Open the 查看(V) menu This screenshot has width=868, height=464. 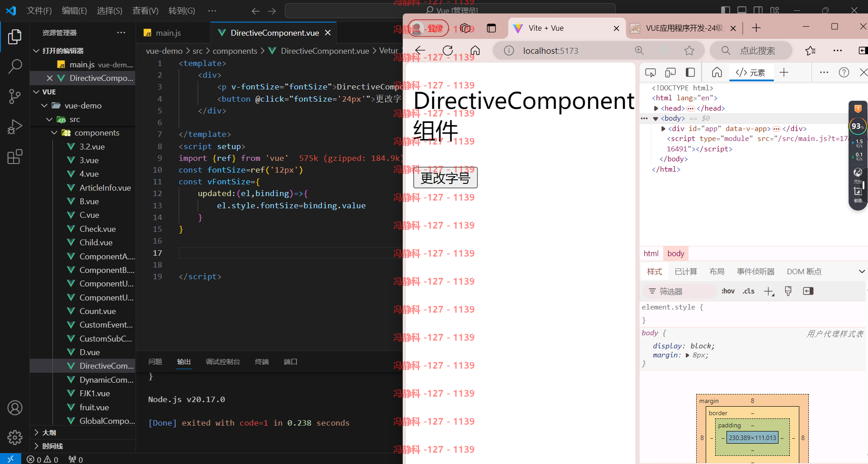click(145, 11)
